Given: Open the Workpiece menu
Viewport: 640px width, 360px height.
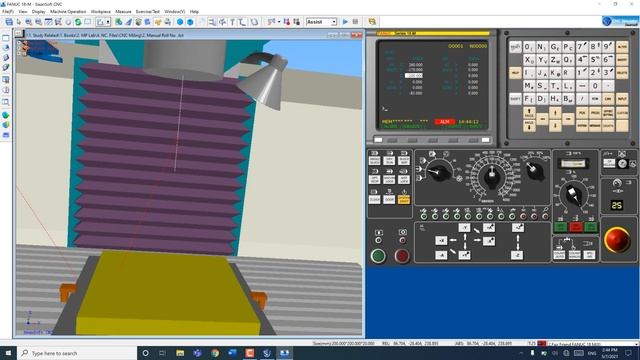Looking at the screenshot, I should pos(100,11).
